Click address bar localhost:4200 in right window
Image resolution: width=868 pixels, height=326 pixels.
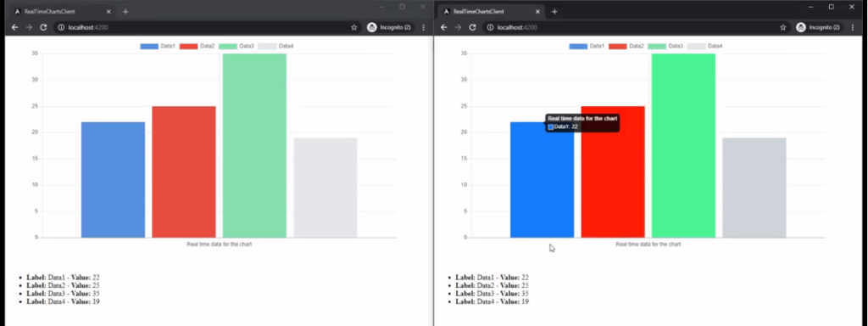click(637, 27)
